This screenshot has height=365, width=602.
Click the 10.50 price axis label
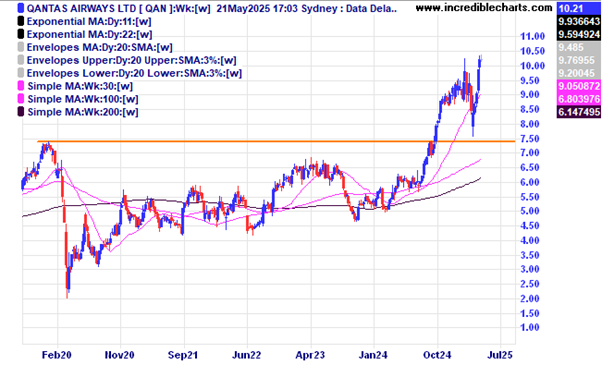pos(533,51)
